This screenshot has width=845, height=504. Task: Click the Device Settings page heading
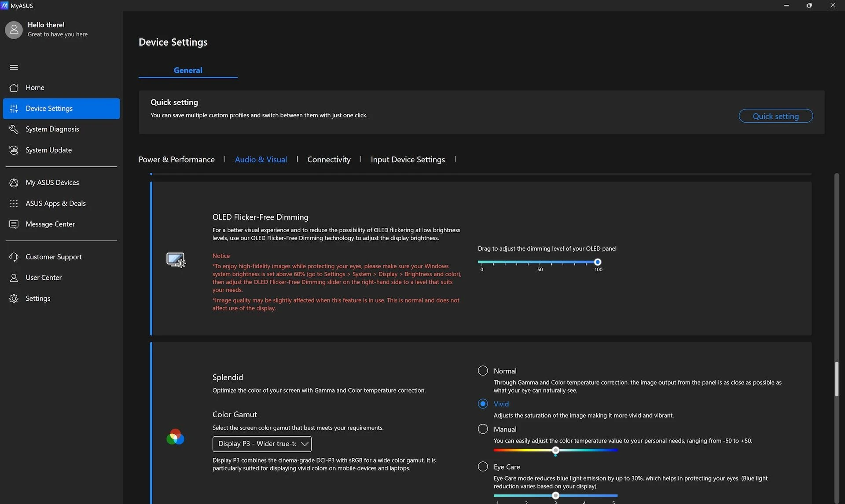point(173,42)
